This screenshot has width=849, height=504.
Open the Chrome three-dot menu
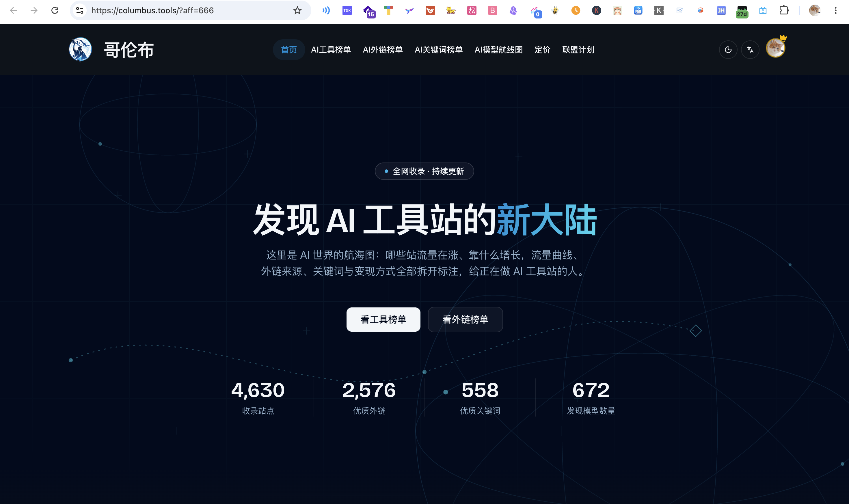coord(835,10)
